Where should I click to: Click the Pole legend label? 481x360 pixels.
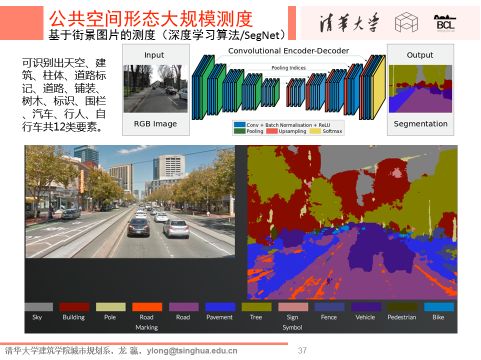(x=110, y=317)
